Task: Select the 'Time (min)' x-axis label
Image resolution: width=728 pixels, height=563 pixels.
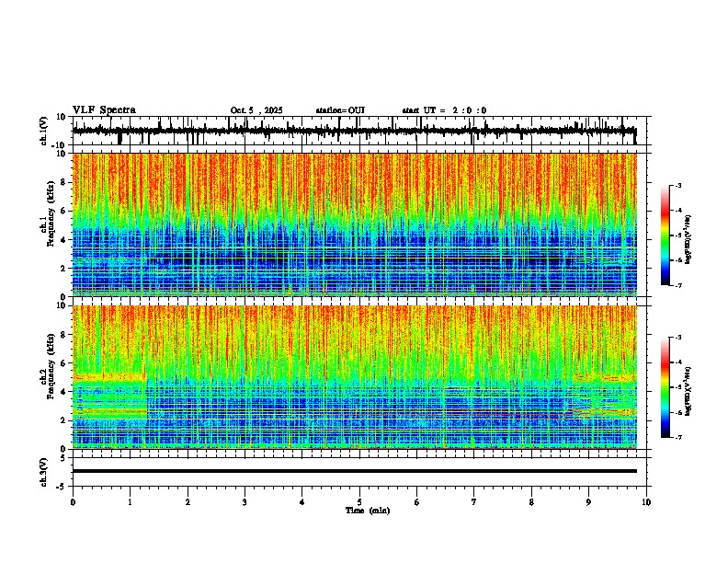Action: pyautogui.click(x=368, y=511)
